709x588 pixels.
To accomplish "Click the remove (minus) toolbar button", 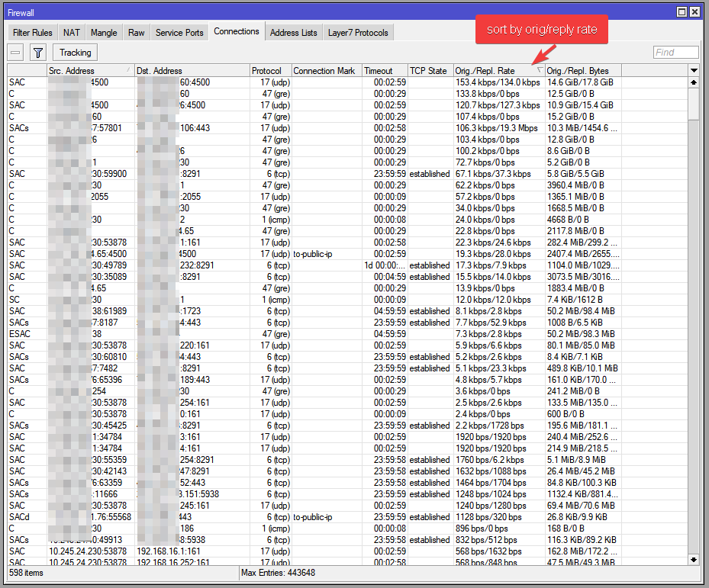I will point(15,53).
